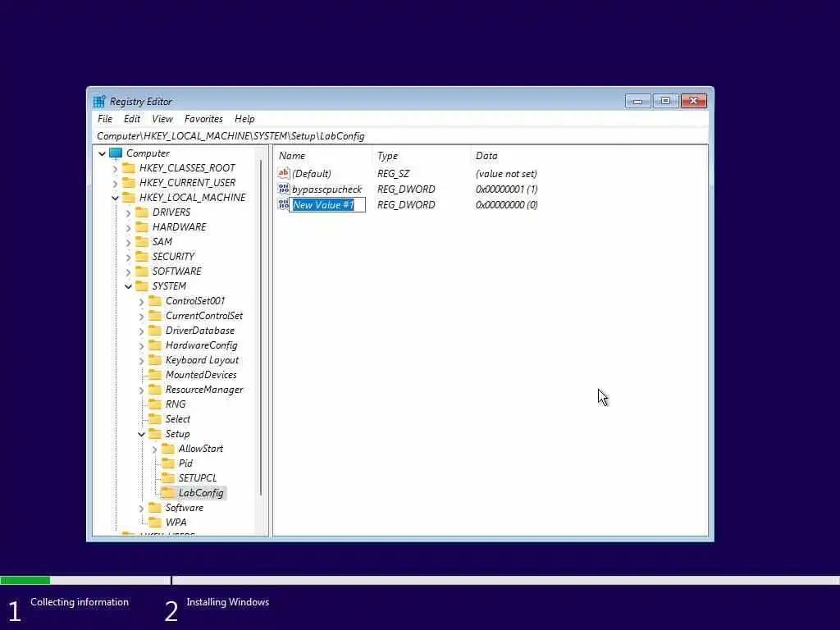Click the New Value #1 DWORD icon
This screenshot has width=840, height=630.
[x=283, y=204]
